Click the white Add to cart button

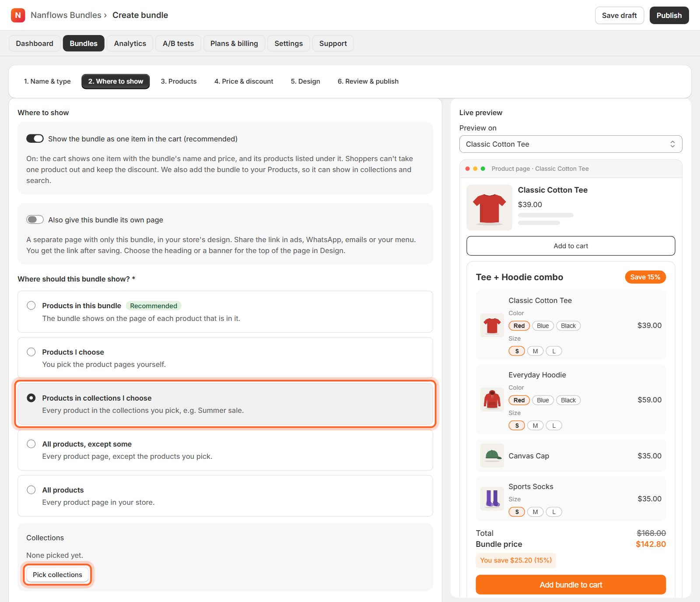[570, 246]
